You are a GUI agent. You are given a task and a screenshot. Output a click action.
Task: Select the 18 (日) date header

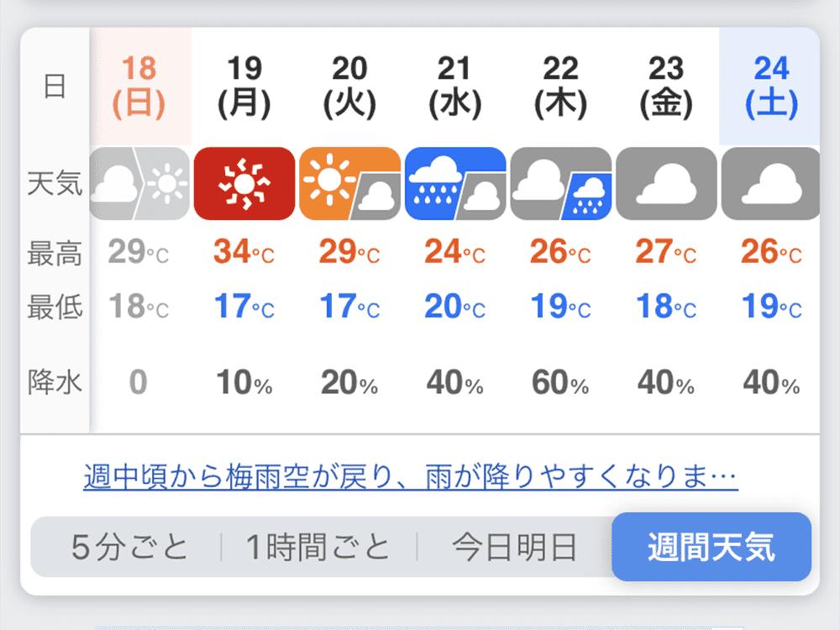pyautogui.click(x=139, y=87)
